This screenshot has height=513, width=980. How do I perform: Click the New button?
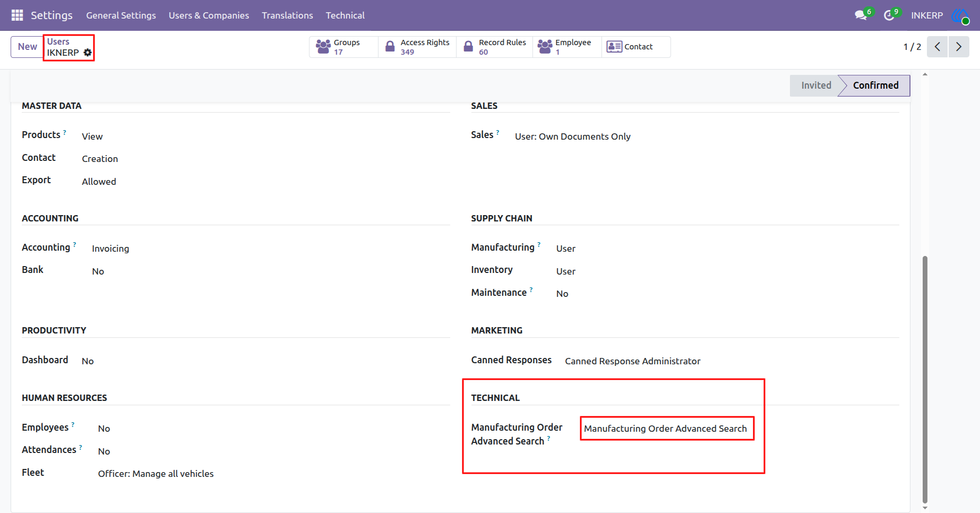[27, 47]
